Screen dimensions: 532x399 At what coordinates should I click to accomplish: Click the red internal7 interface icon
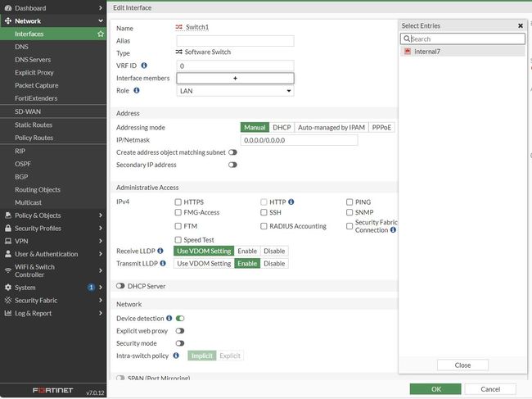point(408,52)
